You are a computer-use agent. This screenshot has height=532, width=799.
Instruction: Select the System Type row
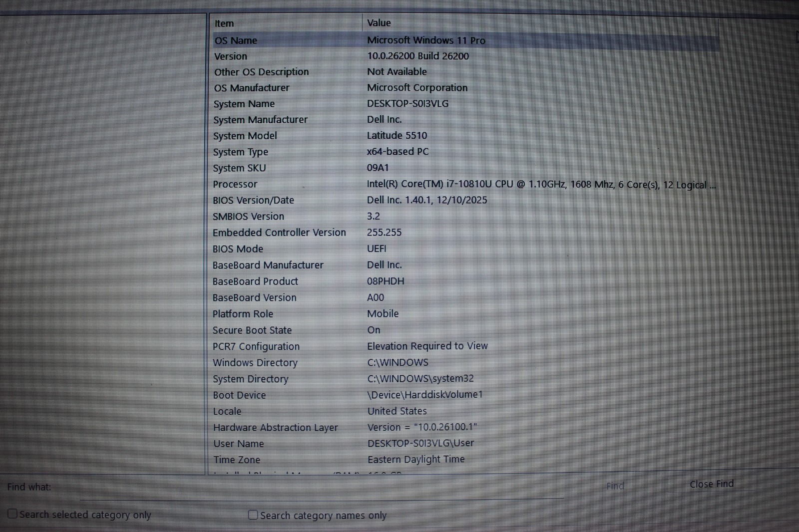[465, 152]
